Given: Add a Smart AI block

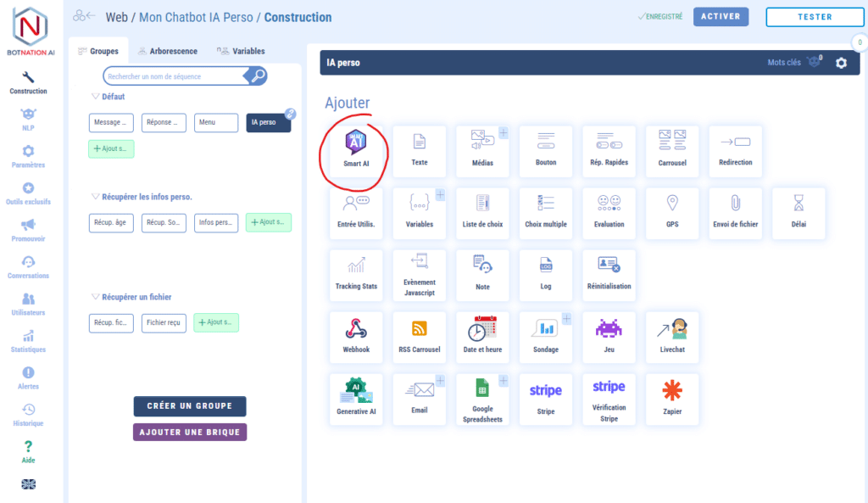Looking at the screenshot, I should 356,151.
